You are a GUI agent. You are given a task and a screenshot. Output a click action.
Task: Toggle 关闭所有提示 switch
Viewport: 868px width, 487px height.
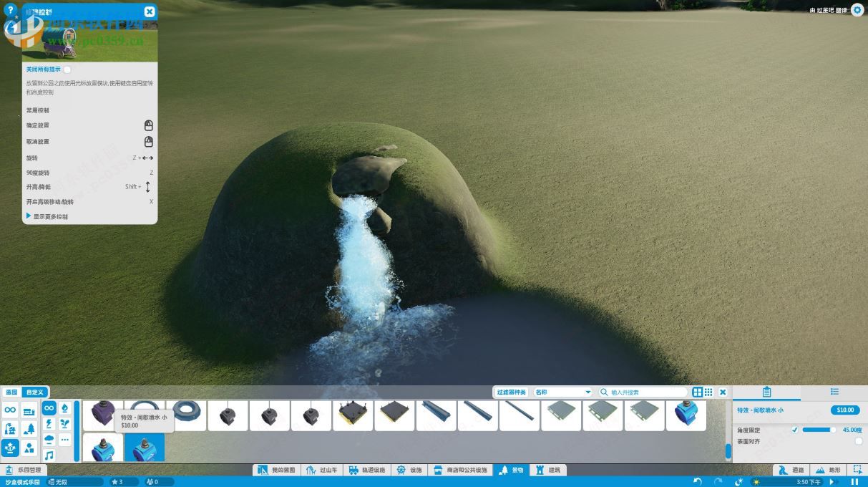click(67, 69)
